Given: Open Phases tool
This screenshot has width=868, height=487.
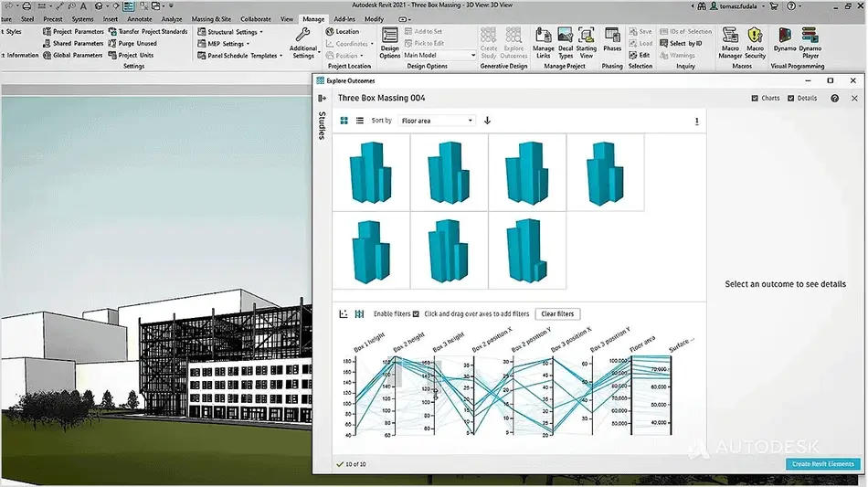Looking at the screenshot, I should tap(612, 40).
